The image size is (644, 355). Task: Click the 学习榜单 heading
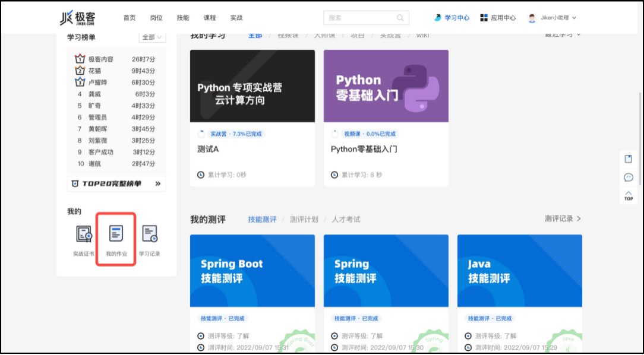coord(81,37)
